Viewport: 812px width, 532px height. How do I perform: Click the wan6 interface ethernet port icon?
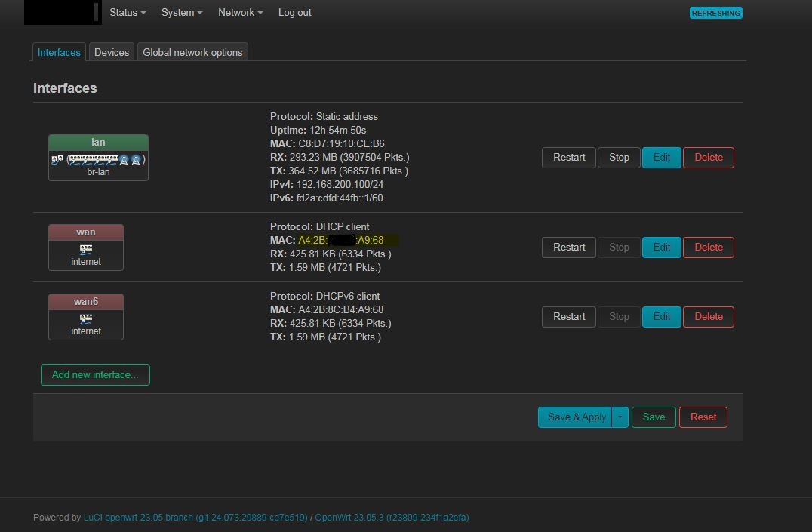coord(86,318)
